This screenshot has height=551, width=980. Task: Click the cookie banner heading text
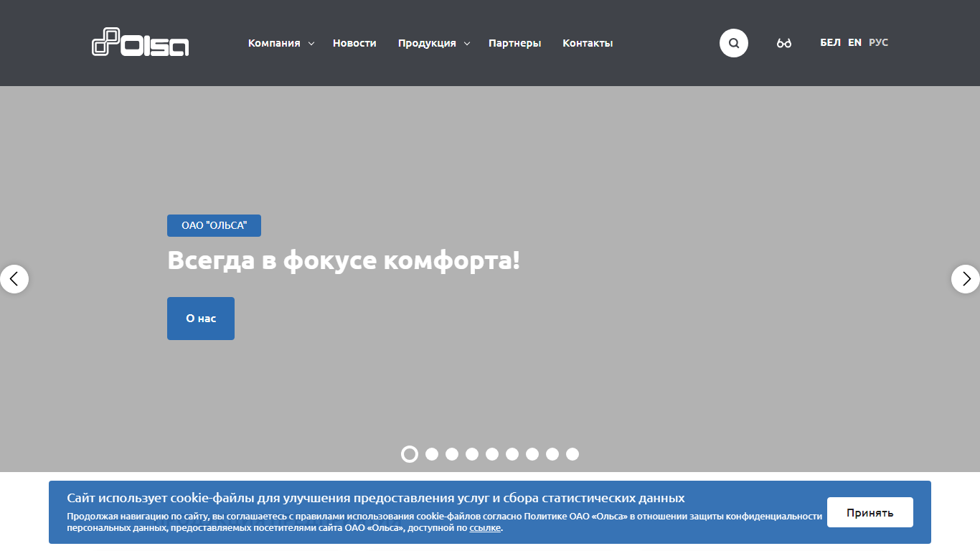376,498
